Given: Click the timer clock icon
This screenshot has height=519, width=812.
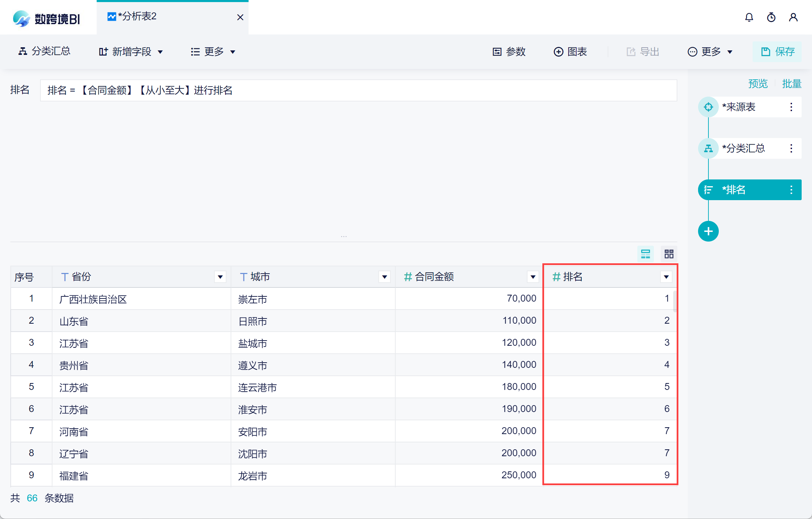Looking at the screenshot, I should [x=771, y=17].
